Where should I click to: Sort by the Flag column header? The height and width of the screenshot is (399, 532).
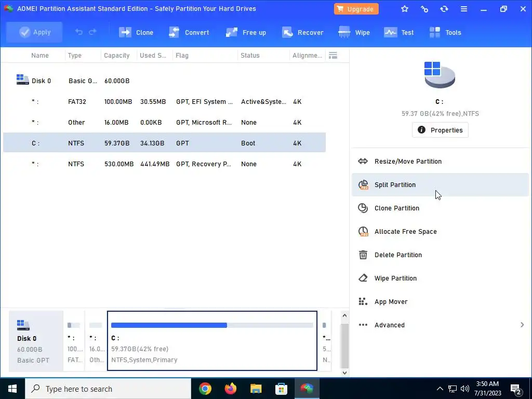point(182,55)
